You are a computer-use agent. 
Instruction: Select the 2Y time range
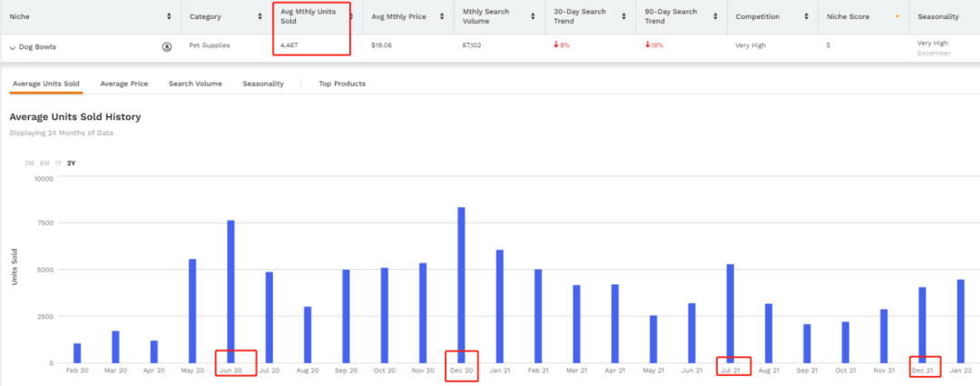[x=72, y=163]
